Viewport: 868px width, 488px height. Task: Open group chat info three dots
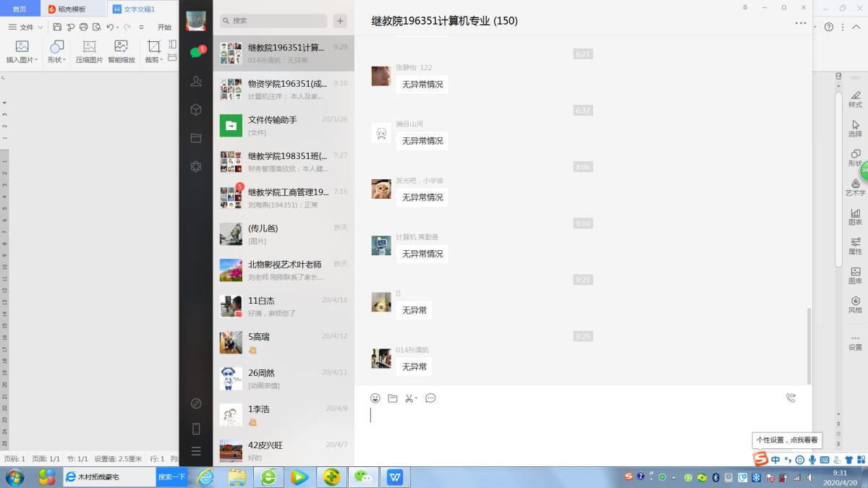click(801, 23)
